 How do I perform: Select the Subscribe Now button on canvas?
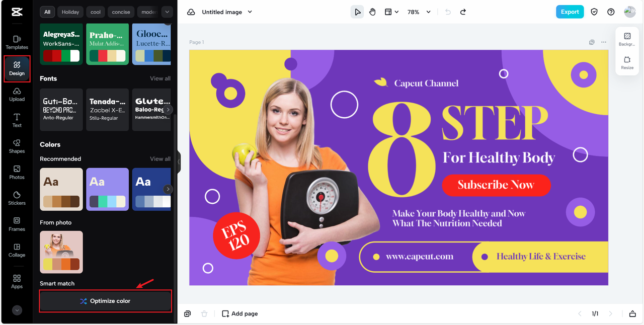pos(496,185)
